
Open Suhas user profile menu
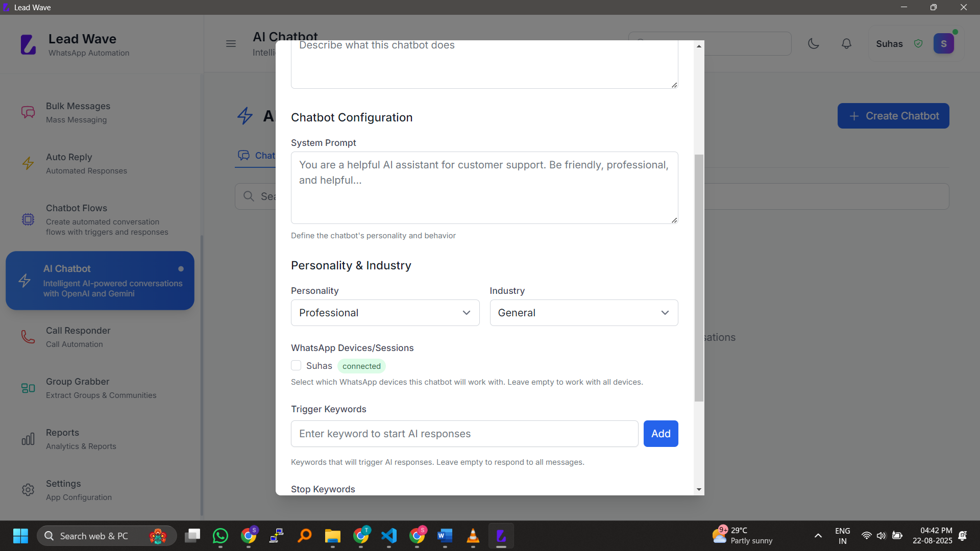point(943,44)
